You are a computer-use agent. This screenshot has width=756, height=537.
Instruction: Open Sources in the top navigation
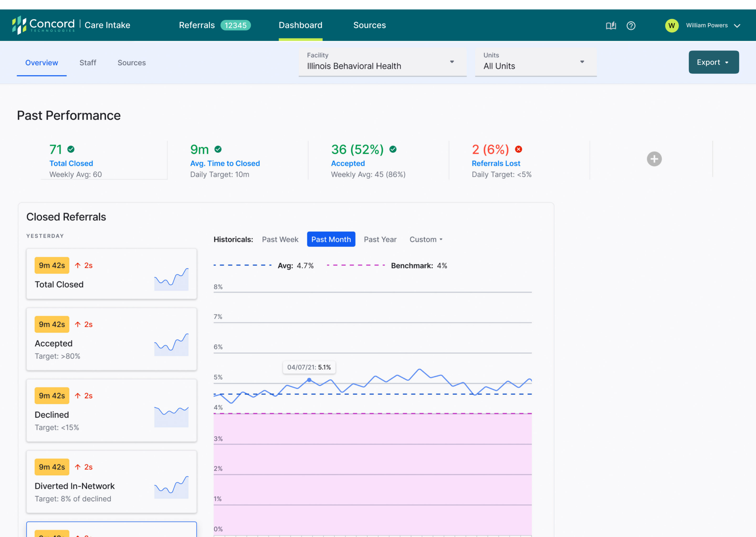point(369,25)
